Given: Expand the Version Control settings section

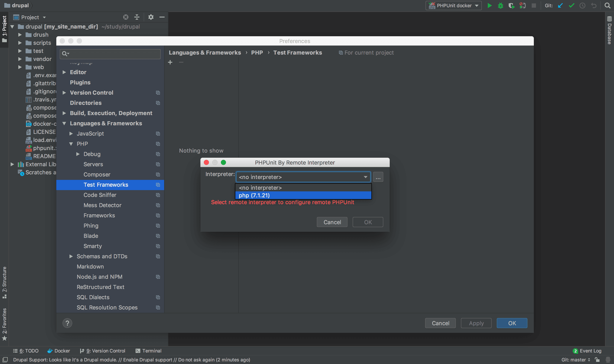Looking at the screenshot, I should tap(64, 92).
